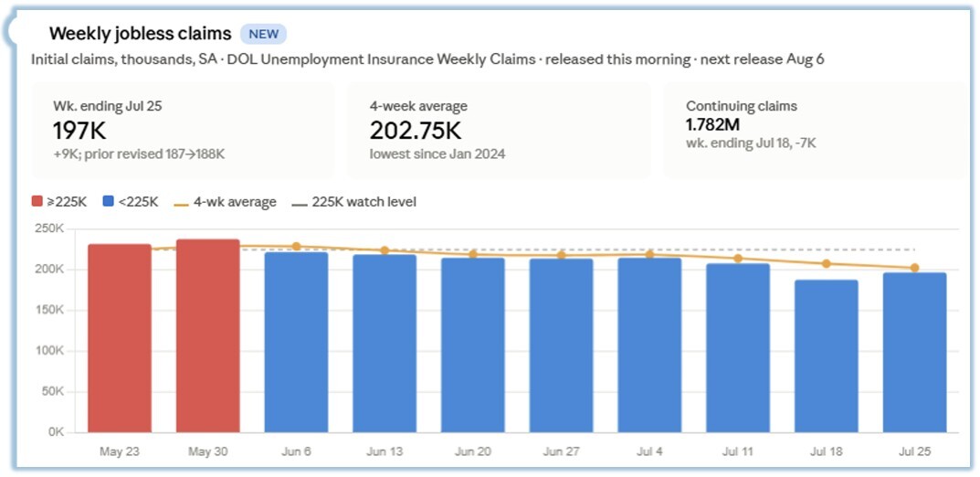Click the 4-wk average point above Jul 18
980x477 pixels.
[x=827, y=263]
